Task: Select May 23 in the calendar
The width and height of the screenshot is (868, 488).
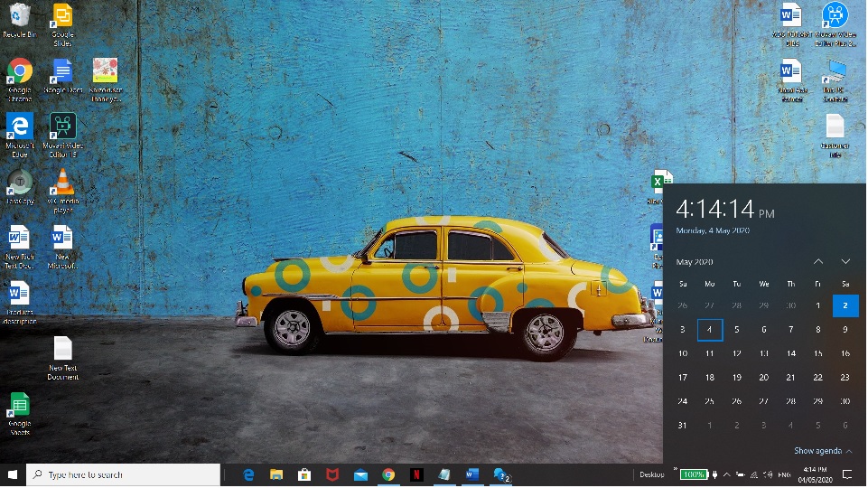Action: (x=845, y=378)
